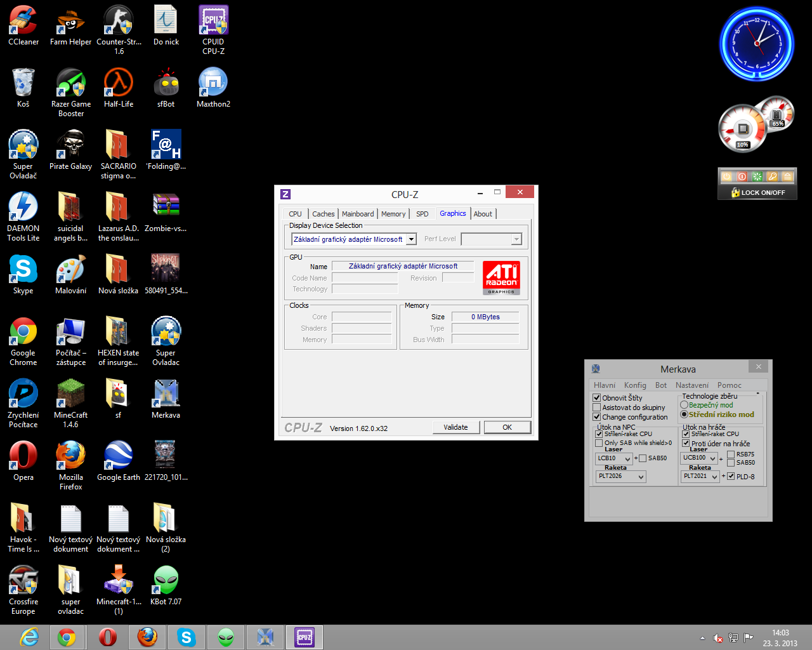Toggle the PLD-8 checkbox
The image size is (812, 650).
tap(731, 476)
